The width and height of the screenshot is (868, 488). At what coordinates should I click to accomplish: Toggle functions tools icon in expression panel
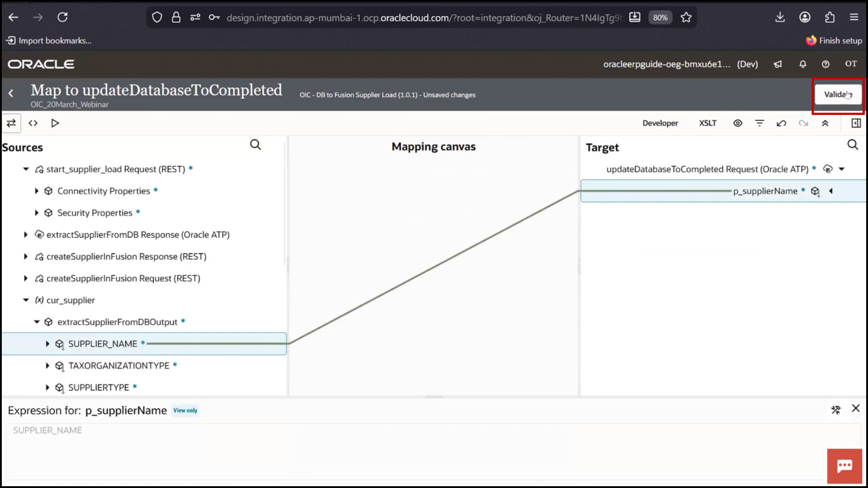coord(835,410)
